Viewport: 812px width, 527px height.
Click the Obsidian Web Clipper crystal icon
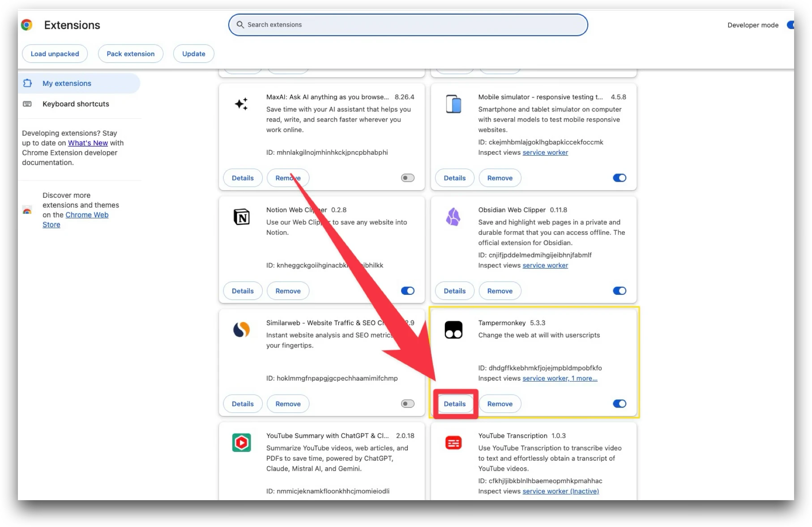(453, 217)
